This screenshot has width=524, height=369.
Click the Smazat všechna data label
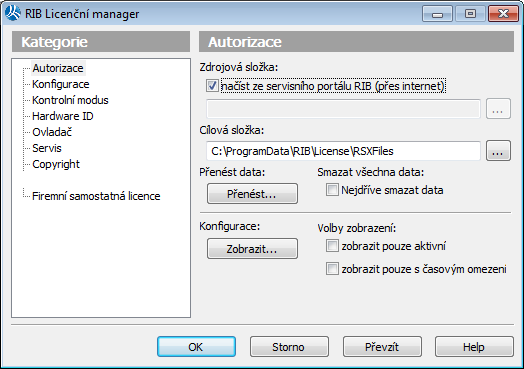click(371, 172)
